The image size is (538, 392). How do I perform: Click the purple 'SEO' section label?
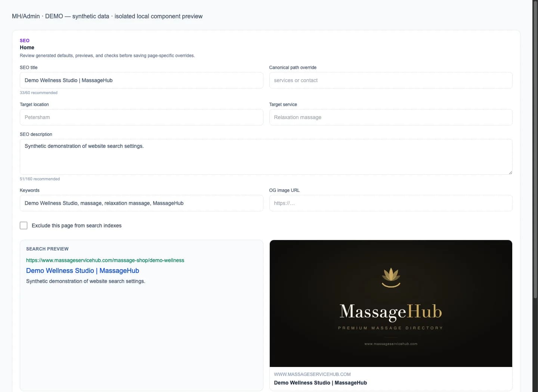click(x=25, y=40)
